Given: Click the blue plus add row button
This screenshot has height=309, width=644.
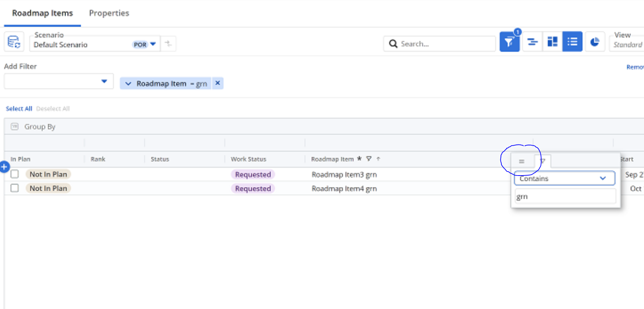Looking at the screenshot, I should 4,167.
